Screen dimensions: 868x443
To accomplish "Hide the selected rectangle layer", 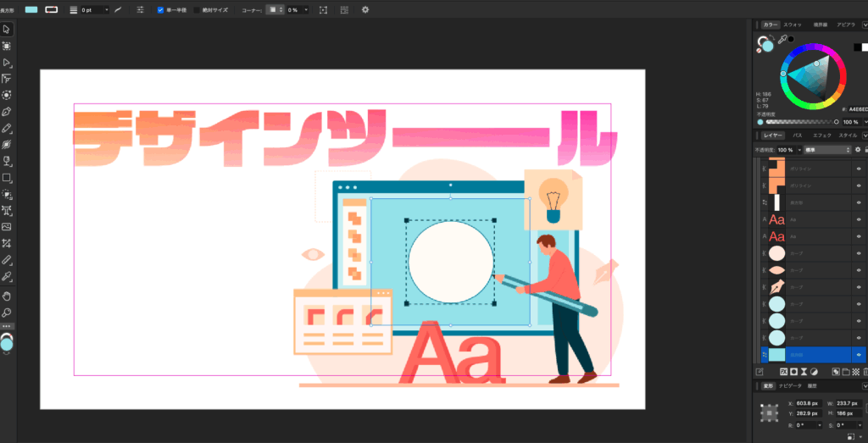I will 859,354.
